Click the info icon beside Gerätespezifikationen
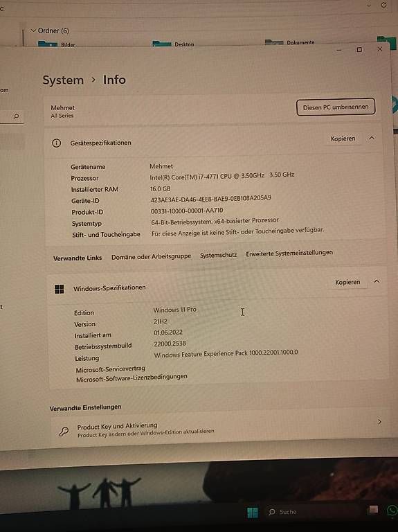 click(56, 143)
